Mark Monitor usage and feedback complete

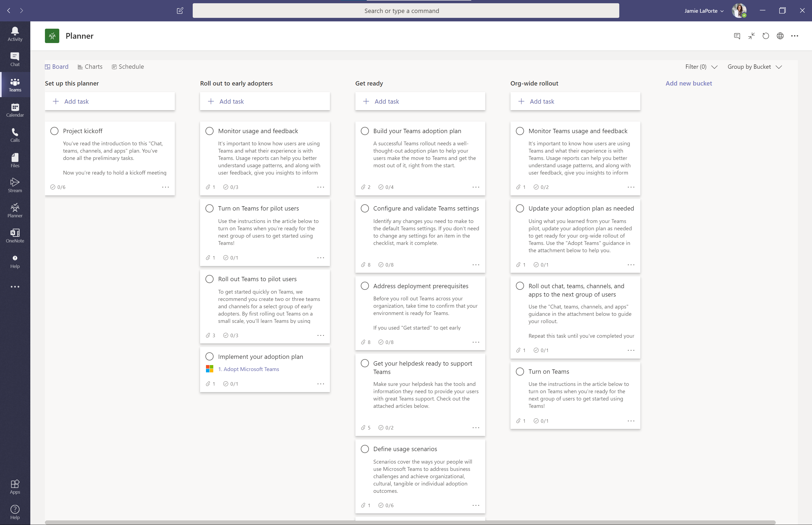209,131
